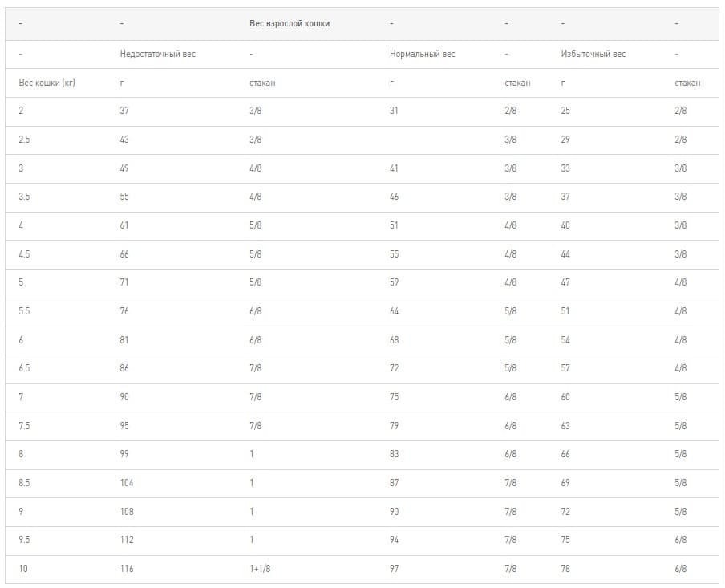Screen dimensions: 725x588
Task: Click the 68 grams cell
Action: [x=394, y=340]
